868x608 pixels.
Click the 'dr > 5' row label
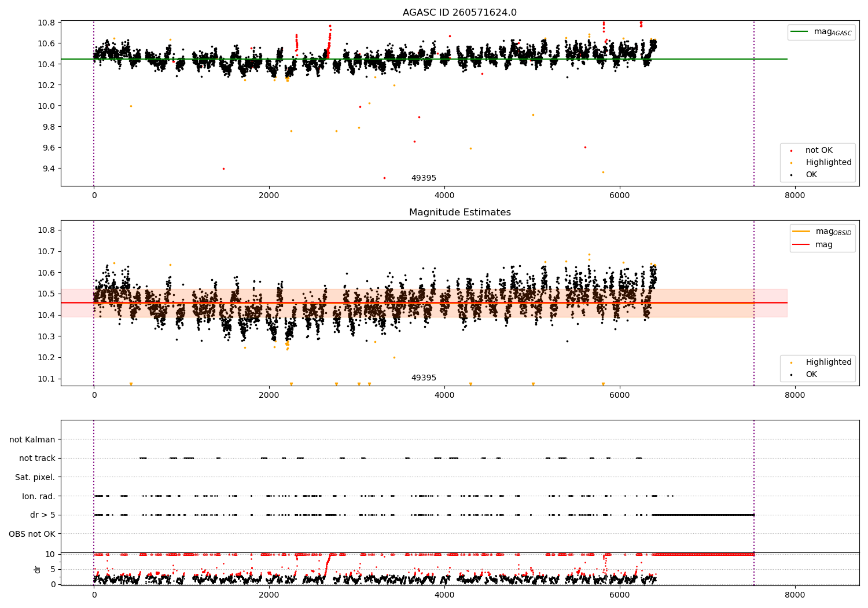tap(43, 515)
